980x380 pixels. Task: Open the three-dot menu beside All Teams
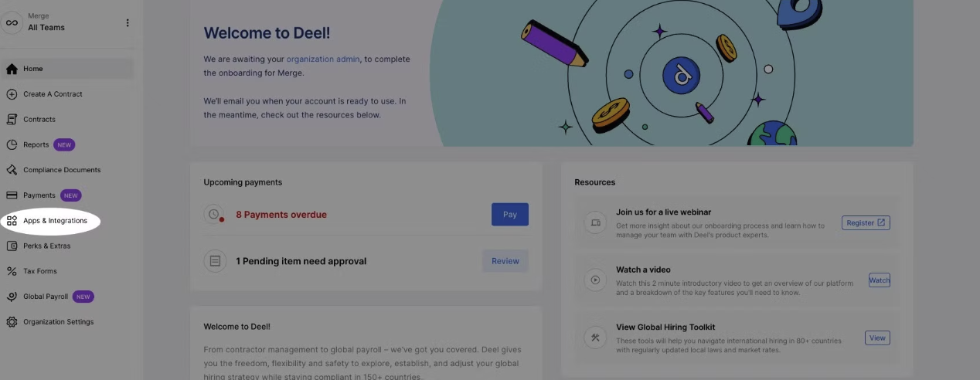[x=128, y=23]
